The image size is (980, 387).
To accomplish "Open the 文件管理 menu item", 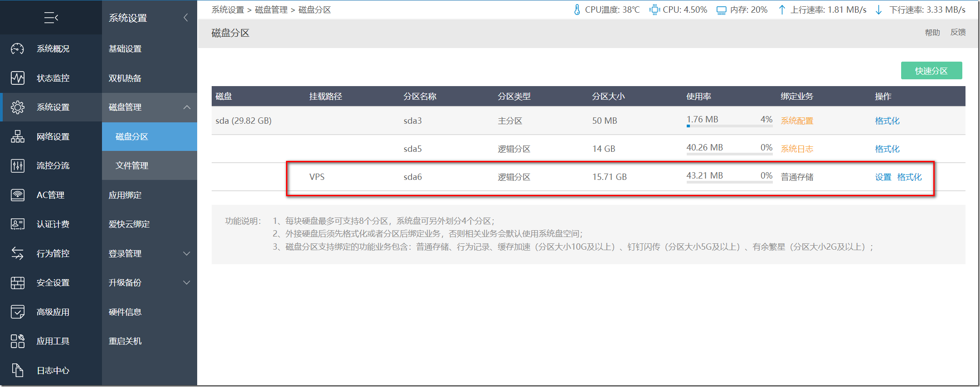I will point(132,166).
